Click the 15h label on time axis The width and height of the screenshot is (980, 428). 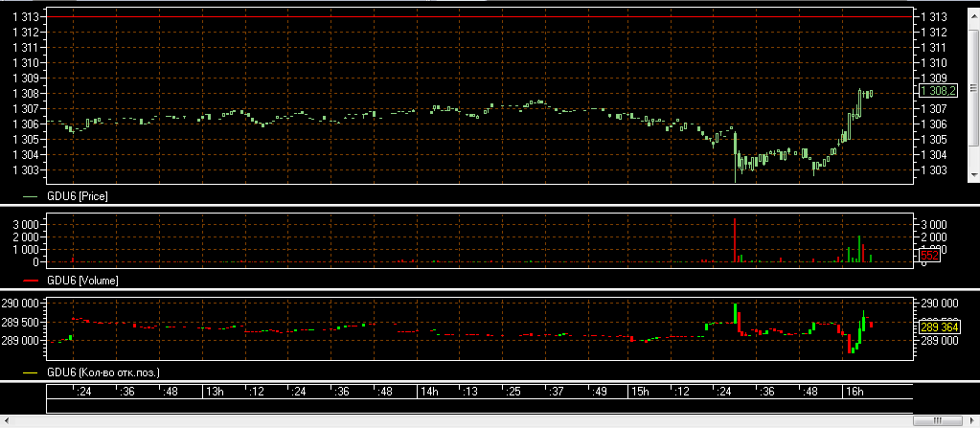[x=641, y=392]
